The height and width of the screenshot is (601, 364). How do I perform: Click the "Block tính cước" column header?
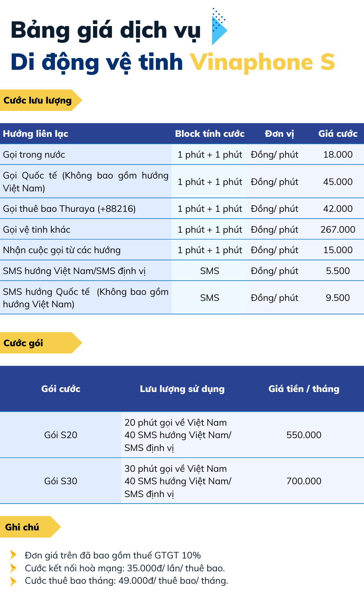pyautogui.click(x=210, y=134)
